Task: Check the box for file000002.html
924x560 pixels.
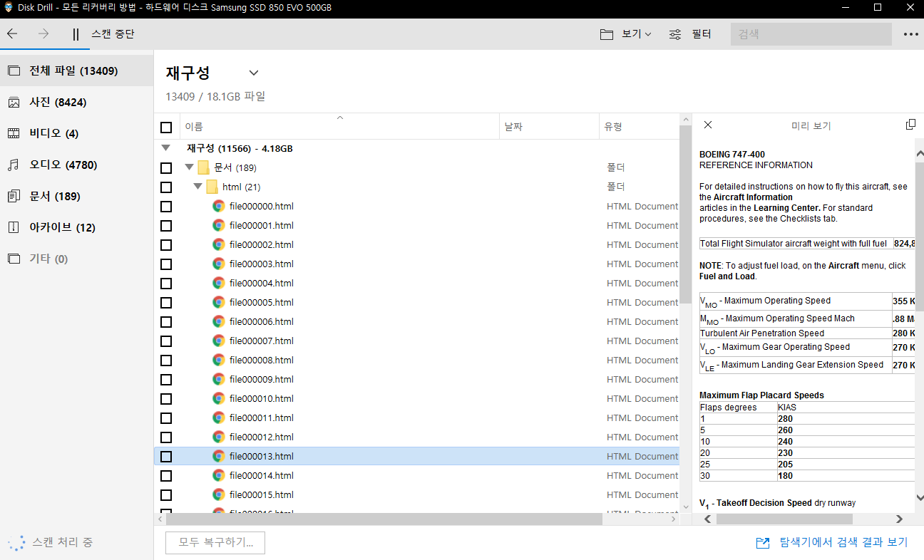Action: coord(166,245)
